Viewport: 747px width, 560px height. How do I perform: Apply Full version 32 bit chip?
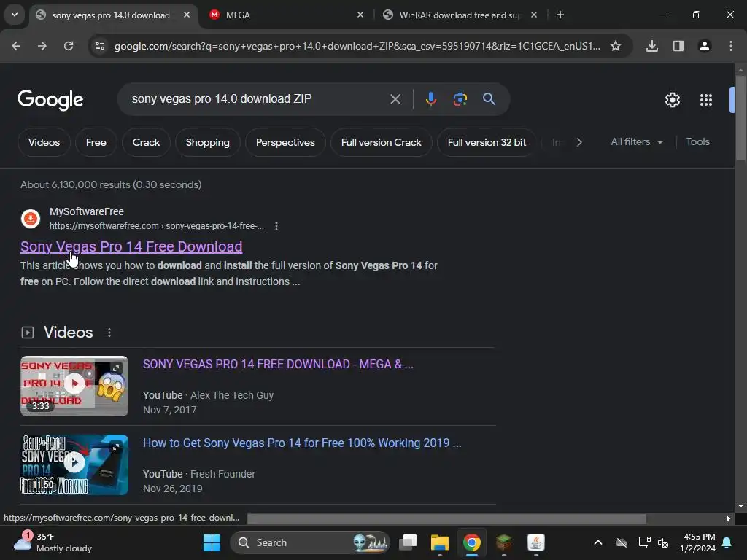(x=487, y=142)
